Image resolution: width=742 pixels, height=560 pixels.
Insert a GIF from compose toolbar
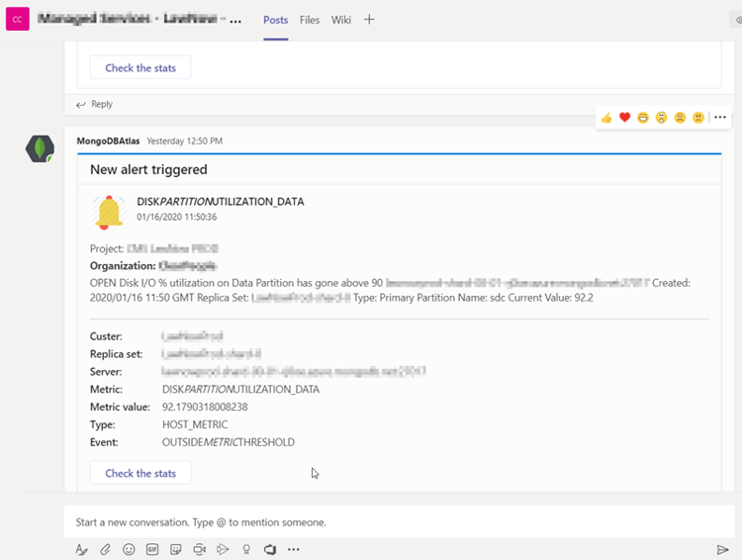tap(152, 549)
